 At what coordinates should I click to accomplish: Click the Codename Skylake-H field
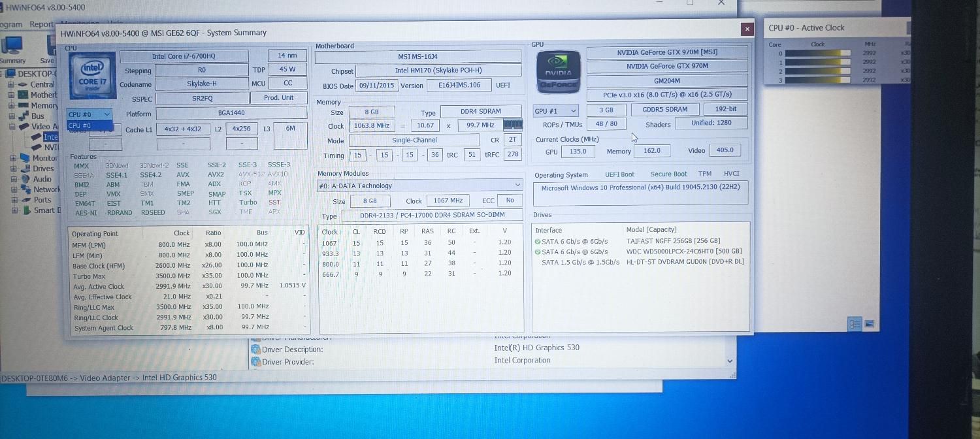202,84
